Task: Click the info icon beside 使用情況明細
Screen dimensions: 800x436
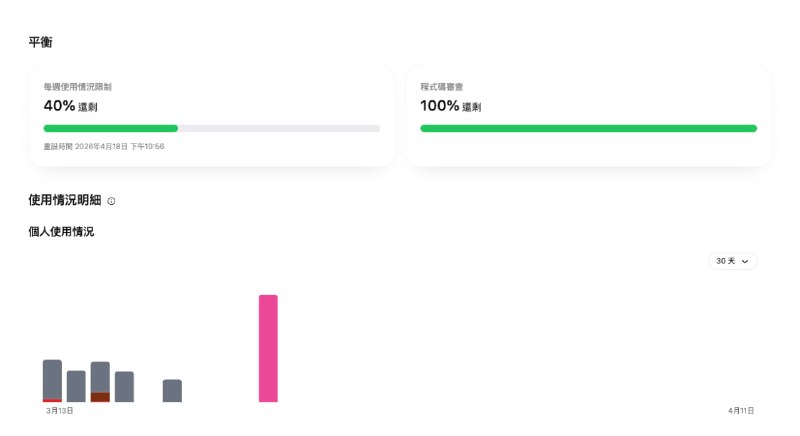Action: (x=111, y=201)
